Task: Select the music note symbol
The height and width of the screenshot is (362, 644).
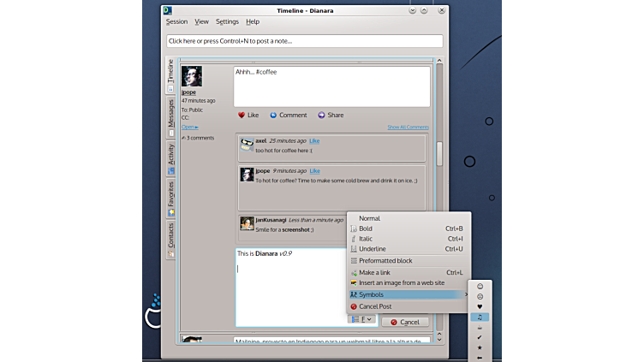Action: click(480, 317)
